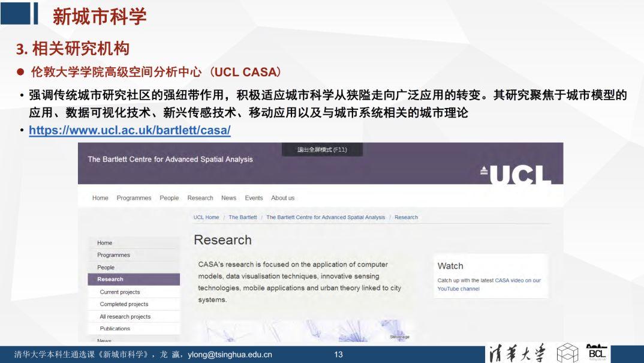
Task: Click slide page number 13
Action: tap(338, 355)
